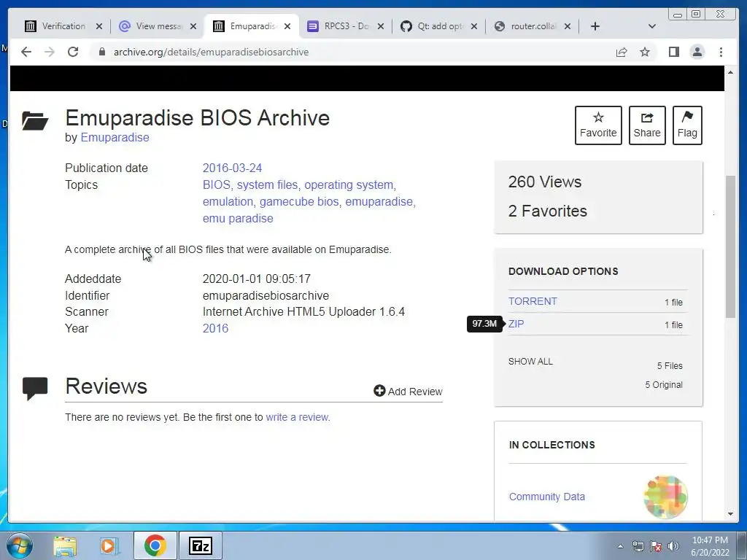Viewport: 747px width, 560px height.
Task: Open the operating system topic link
Action: [x=349, y=184]
